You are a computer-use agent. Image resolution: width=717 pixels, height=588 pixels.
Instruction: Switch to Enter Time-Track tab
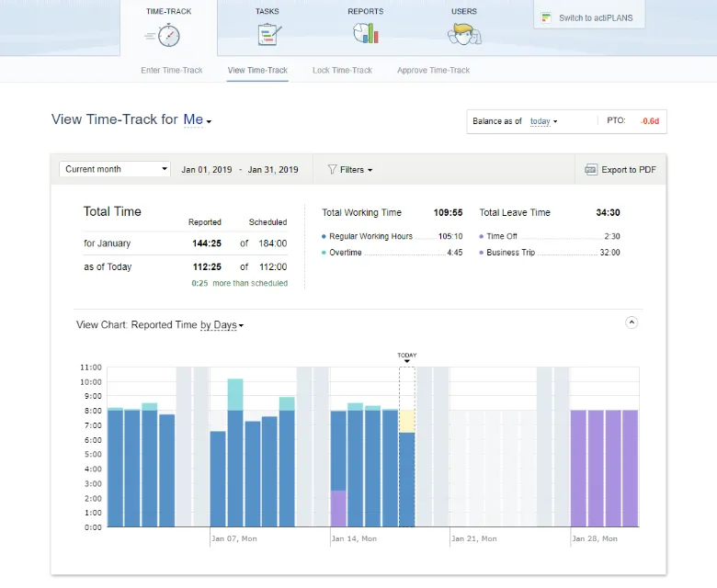[172, 71]
